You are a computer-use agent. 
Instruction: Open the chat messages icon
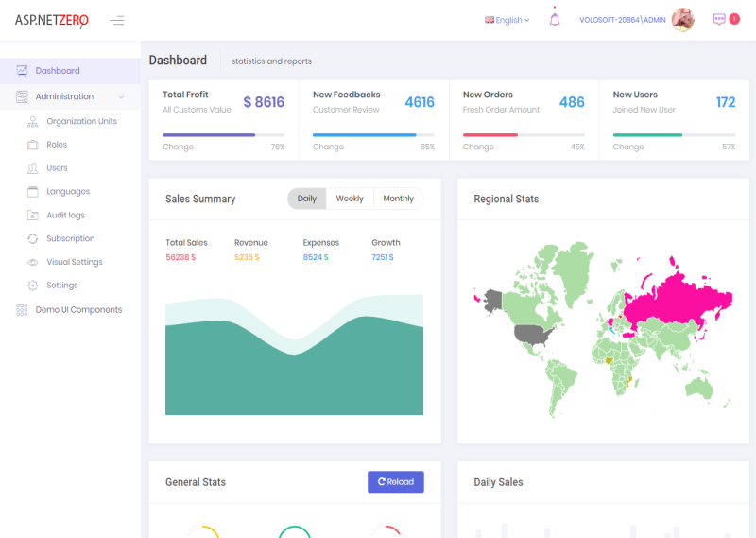click(x=719, y=20)
